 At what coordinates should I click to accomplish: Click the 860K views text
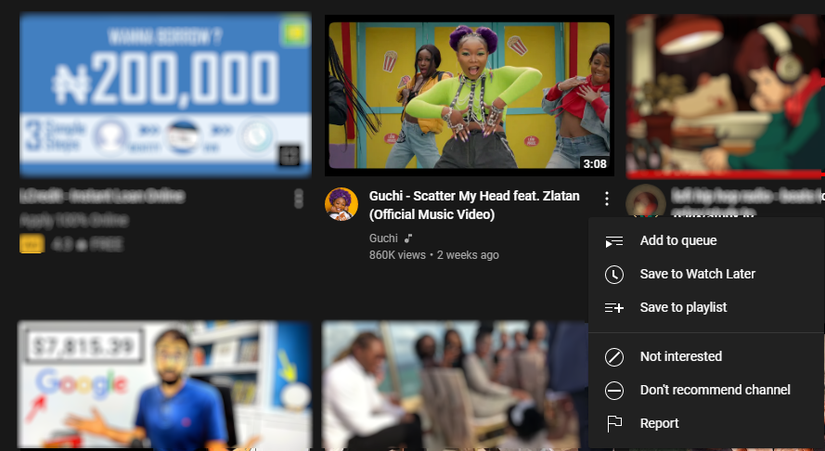(397, 255)
